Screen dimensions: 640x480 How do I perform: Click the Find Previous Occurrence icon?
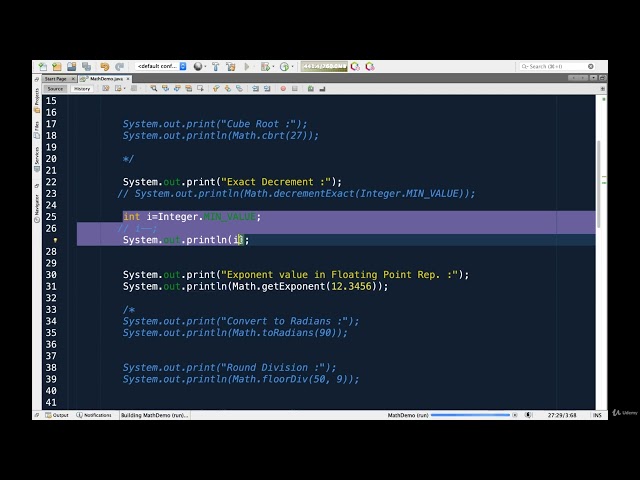point(165,89)
